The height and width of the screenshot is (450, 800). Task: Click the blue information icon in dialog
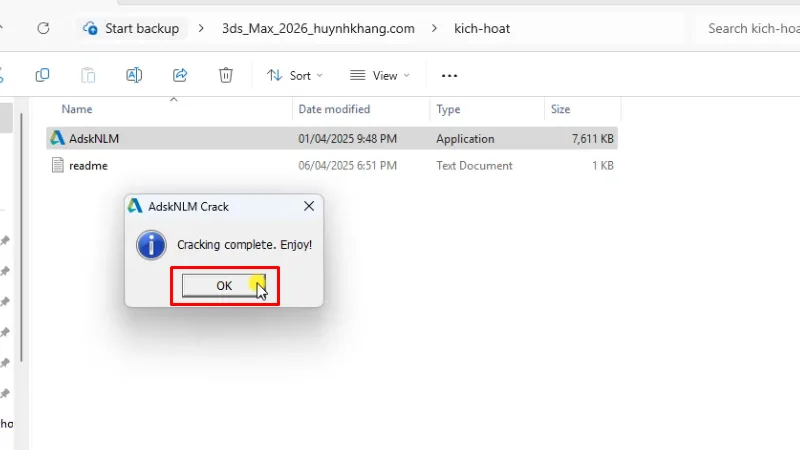point(151,244)
